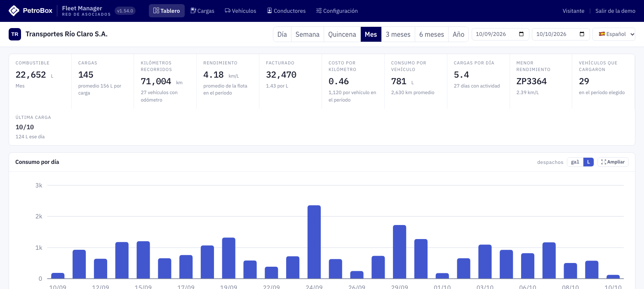Open the Tablero dashboard tab

(x=167, y=11)
